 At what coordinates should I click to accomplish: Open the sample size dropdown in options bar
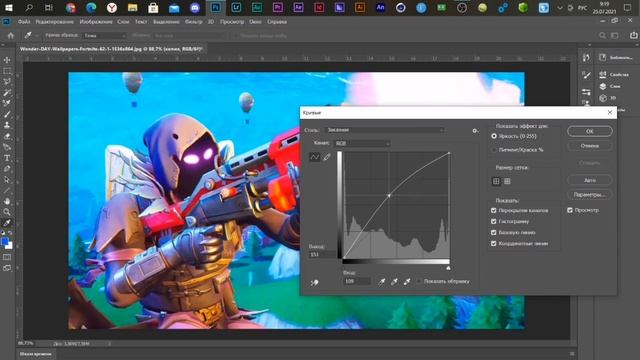(104, 36)
